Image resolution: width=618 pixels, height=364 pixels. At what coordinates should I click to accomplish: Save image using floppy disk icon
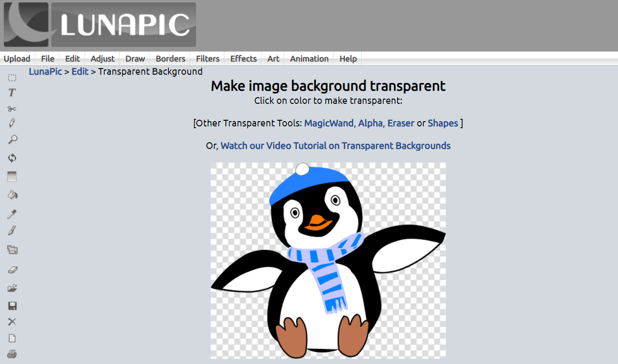(12, 306)
